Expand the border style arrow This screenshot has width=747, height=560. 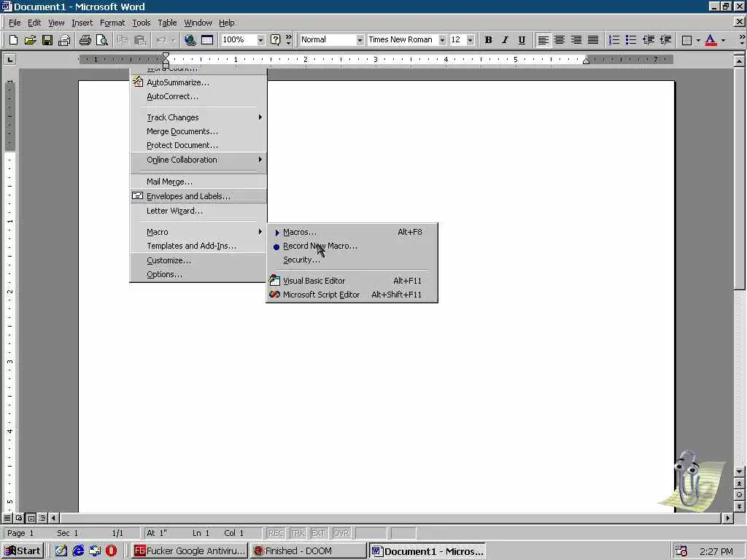698,40
